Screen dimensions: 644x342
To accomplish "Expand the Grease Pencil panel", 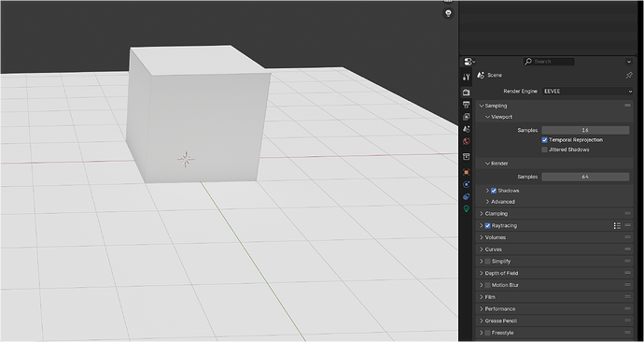I will 482,321.
